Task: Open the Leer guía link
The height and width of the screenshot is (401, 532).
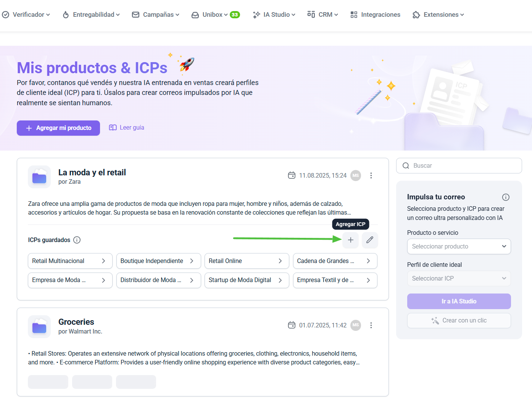Action: click(132, 128)
